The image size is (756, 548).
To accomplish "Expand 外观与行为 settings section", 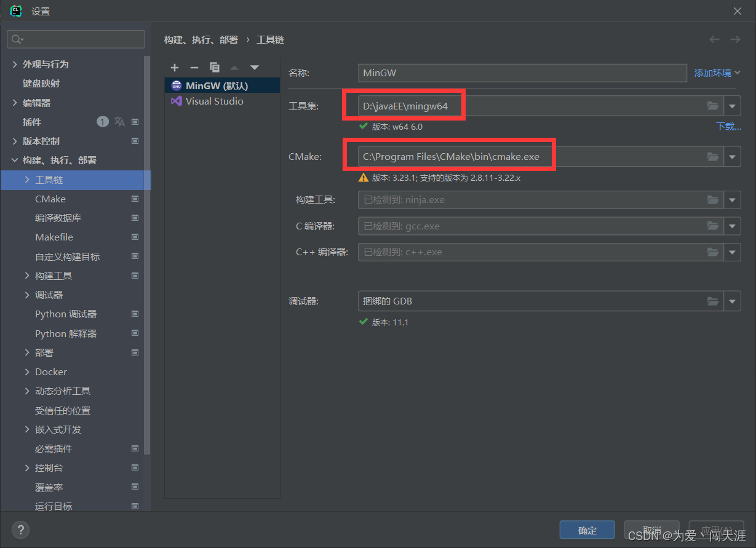I will 15,64.
